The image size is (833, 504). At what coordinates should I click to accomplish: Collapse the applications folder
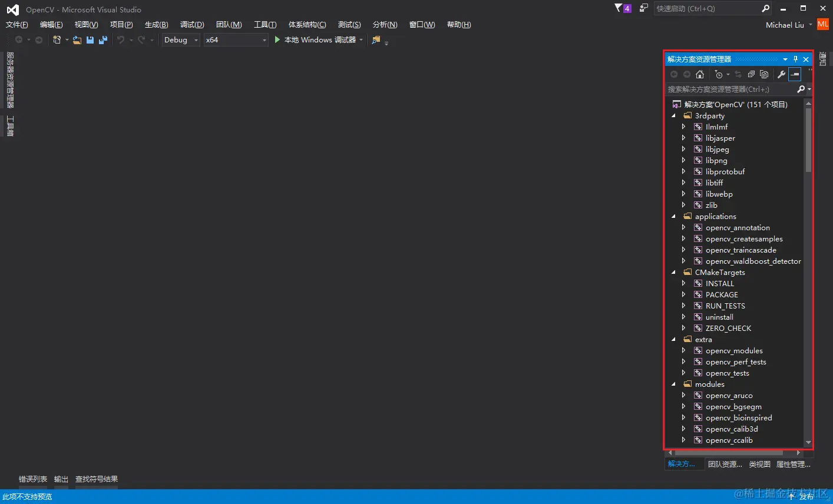point(674,217)
